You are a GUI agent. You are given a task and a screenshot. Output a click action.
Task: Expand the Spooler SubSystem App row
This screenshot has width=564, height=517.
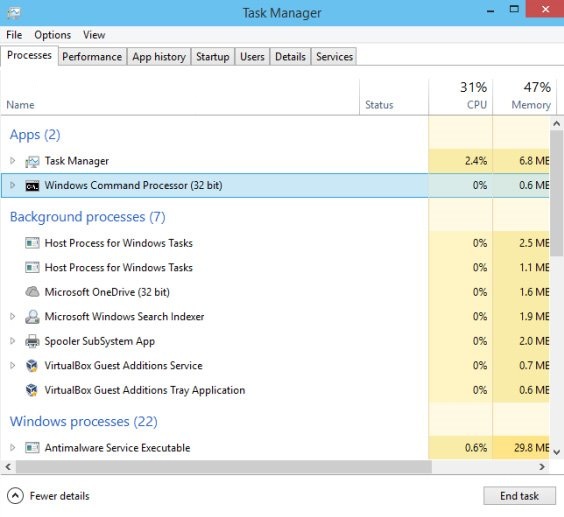click(13, 341)
